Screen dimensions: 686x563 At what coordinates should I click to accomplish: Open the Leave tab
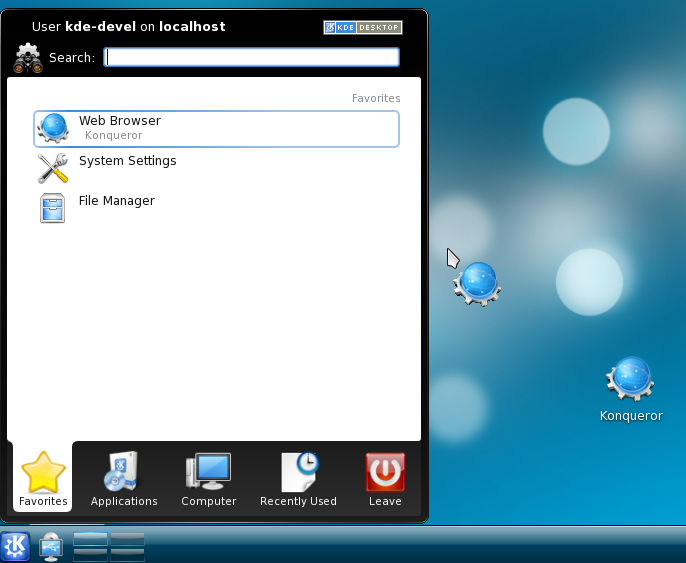(x=385, y=480)
